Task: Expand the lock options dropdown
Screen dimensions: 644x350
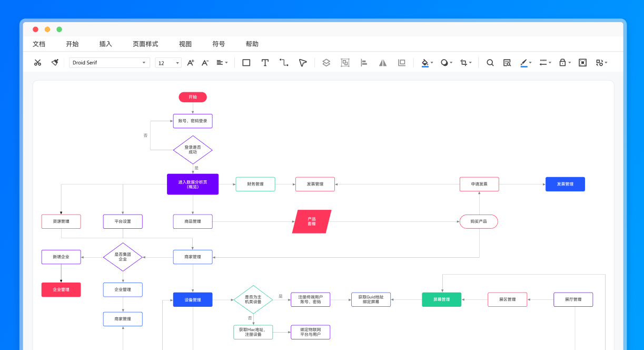Action: click(x=564, y=63)
